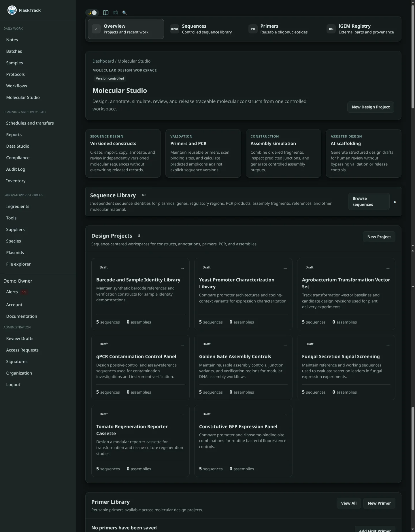Open Yeast Promoter Characterization Library arrow
The image size is (415, 532).
pyautogui.click(x=285, y=268)
